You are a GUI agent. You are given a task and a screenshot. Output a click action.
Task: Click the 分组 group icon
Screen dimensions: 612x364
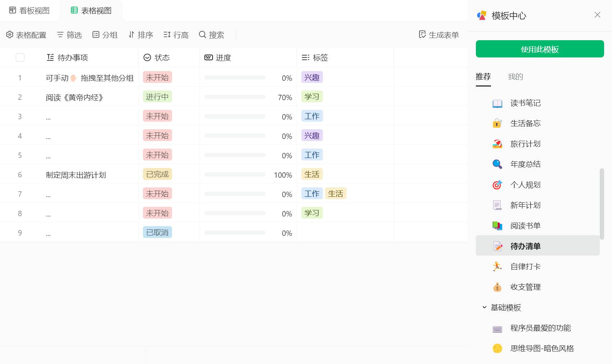[96, 34]
